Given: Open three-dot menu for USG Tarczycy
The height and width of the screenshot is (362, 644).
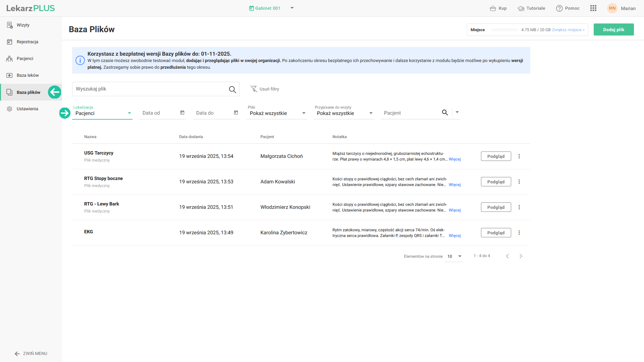Looking at the screenshot, I should tap(519, 156).
